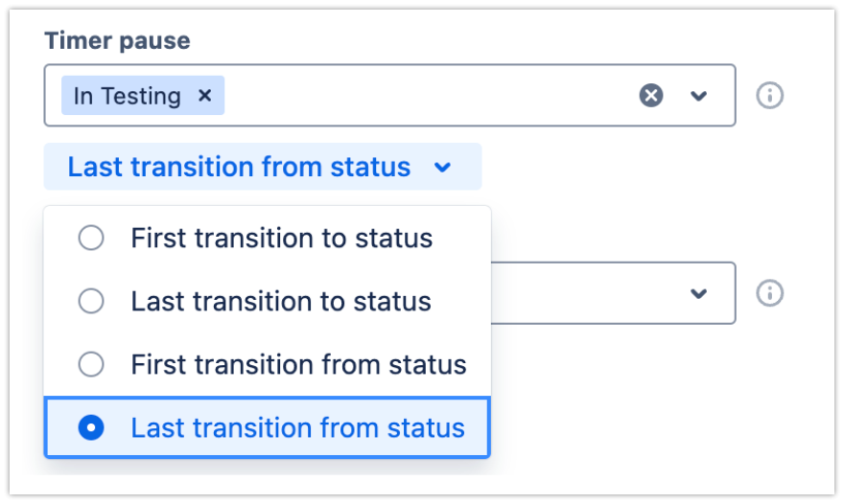
Task: Click info icon beside the lower select field
Action: 770,293
